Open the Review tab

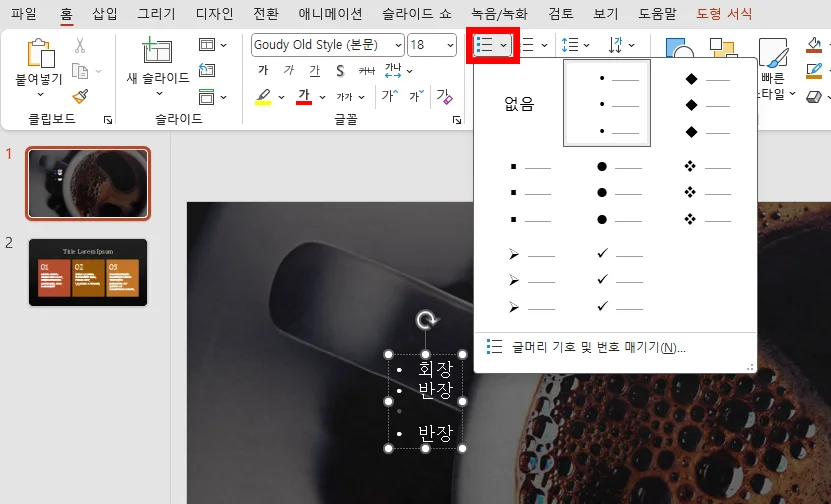coord(561,13)
